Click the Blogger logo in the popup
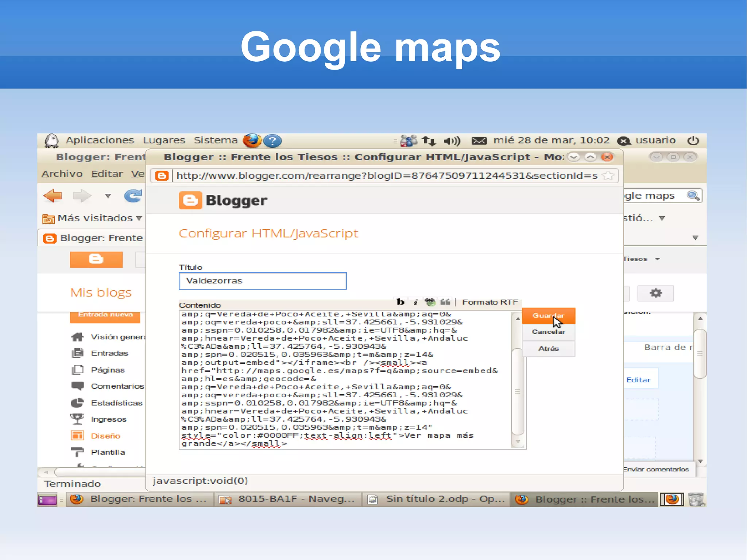The image size is (747, 560). 223,200
